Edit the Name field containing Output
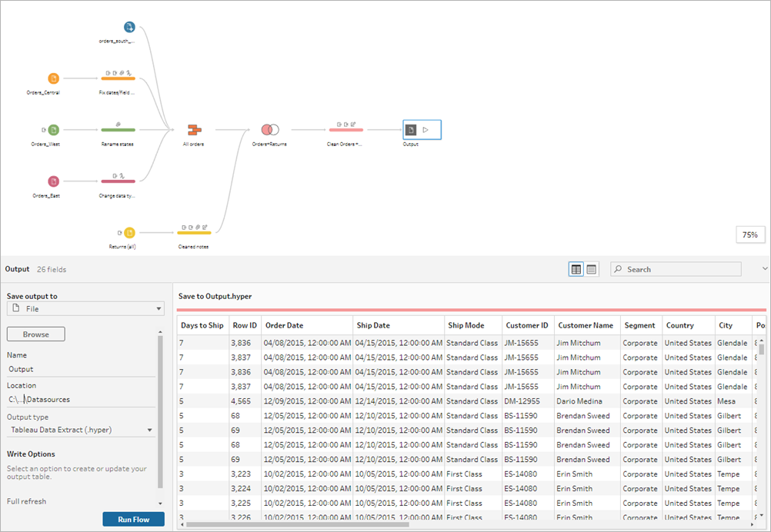Image resolution: width=771 pixels, height=532 pixels. pos(81,370)
